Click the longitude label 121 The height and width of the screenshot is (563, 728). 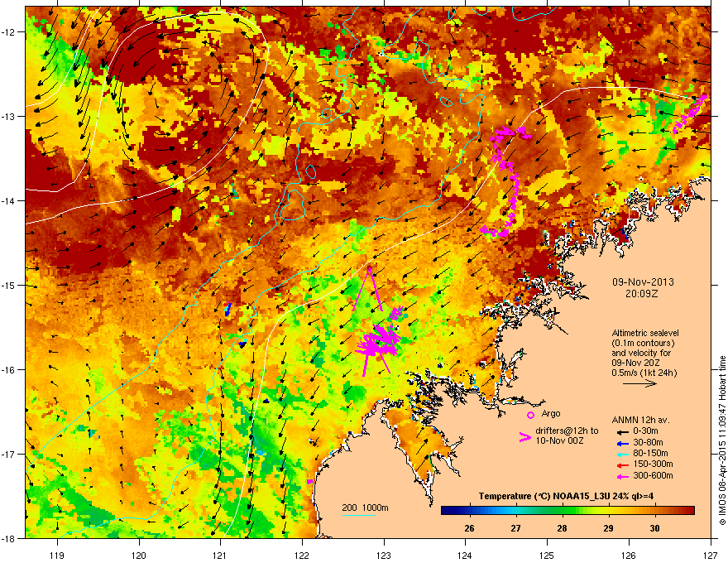click(x=220, y=555)
